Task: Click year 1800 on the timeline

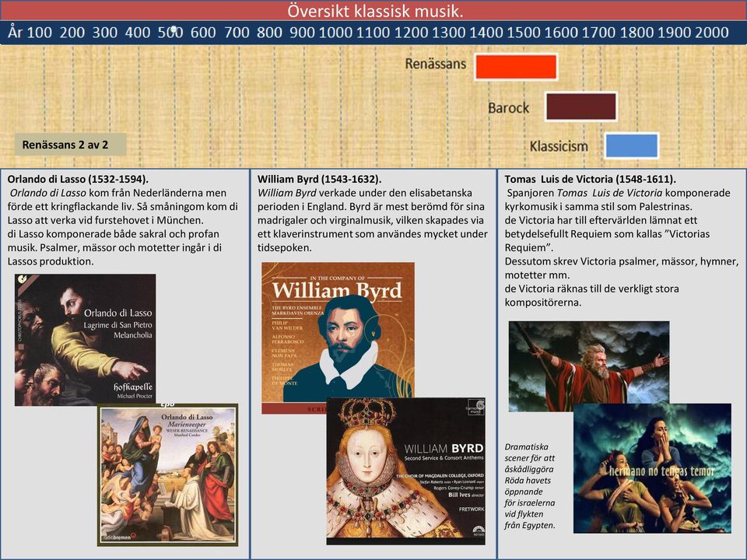Action: pos(637,33)
